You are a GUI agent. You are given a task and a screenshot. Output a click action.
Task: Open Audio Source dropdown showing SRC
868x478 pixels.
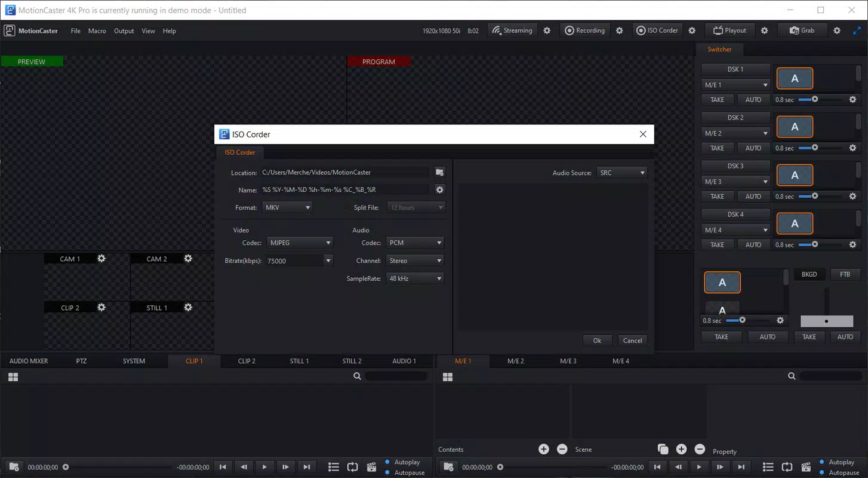pos(622,173)
